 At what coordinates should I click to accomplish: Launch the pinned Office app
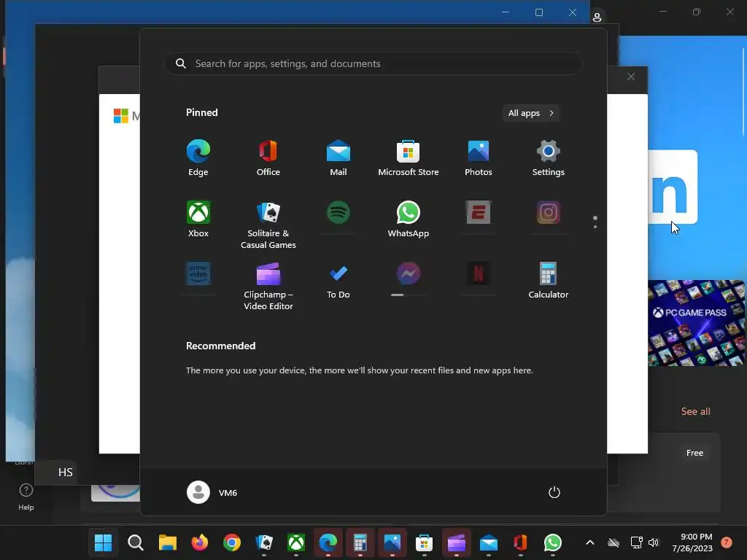(x=268, y=158)
